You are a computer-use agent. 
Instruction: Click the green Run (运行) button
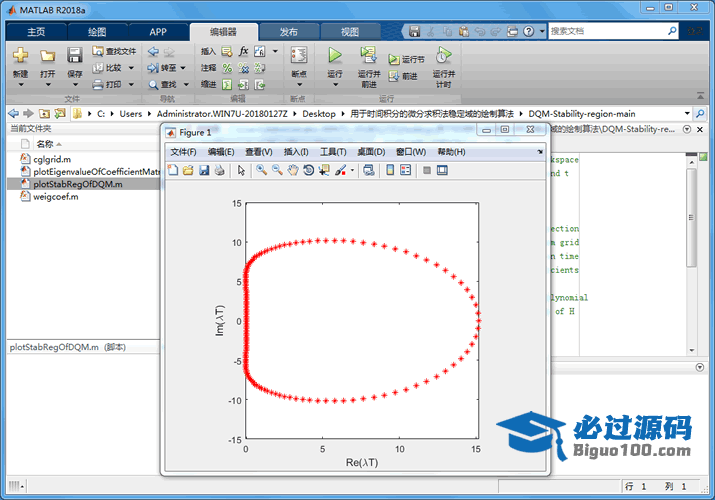[335, 55]
